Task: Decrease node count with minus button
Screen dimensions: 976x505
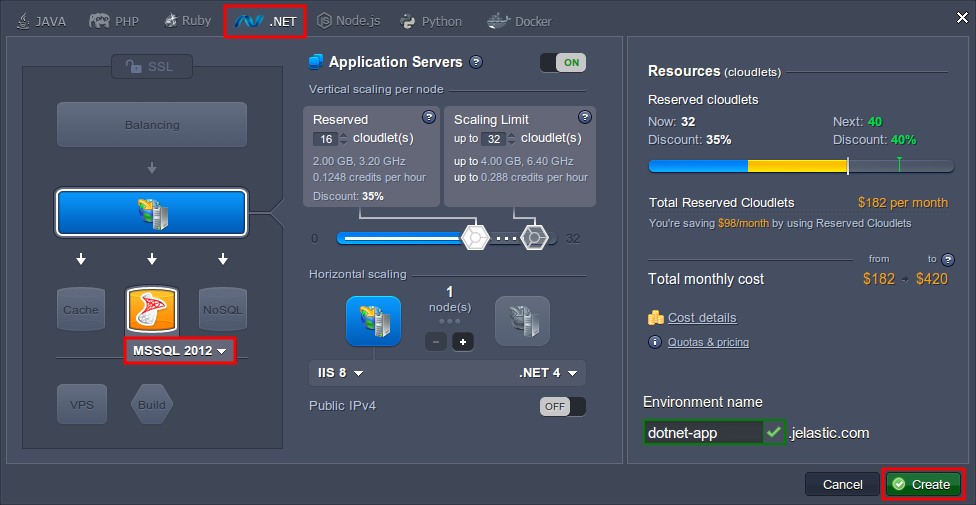Action: coord(436,342)
